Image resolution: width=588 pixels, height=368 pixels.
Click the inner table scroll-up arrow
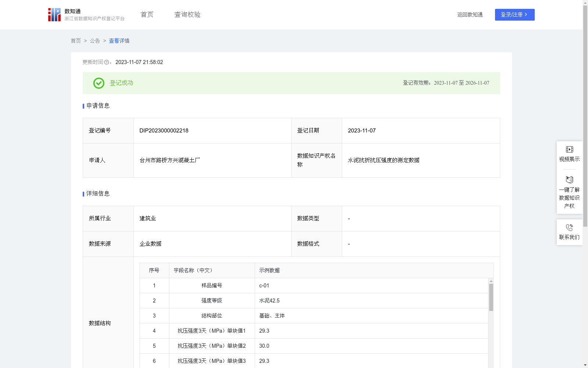coord(491,281)
